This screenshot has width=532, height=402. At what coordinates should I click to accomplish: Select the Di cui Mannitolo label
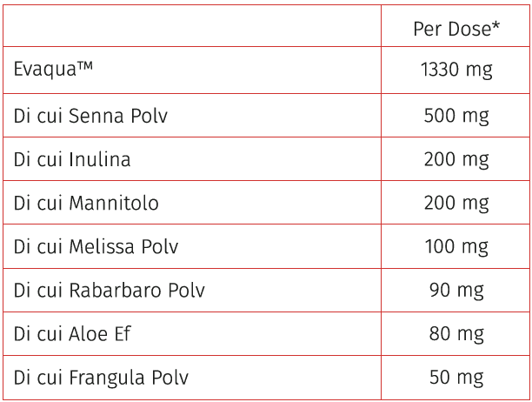86,204
